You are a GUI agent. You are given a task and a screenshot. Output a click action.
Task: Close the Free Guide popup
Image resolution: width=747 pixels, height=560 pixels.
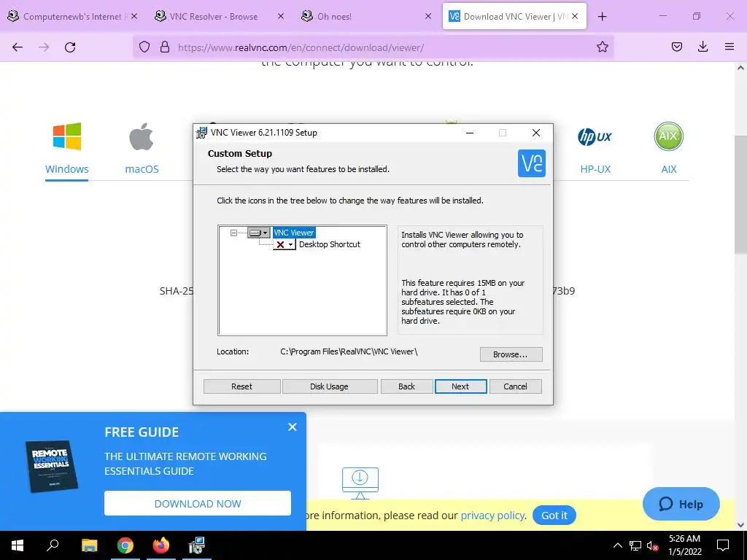pyautogui.click(x=293, y=427)
